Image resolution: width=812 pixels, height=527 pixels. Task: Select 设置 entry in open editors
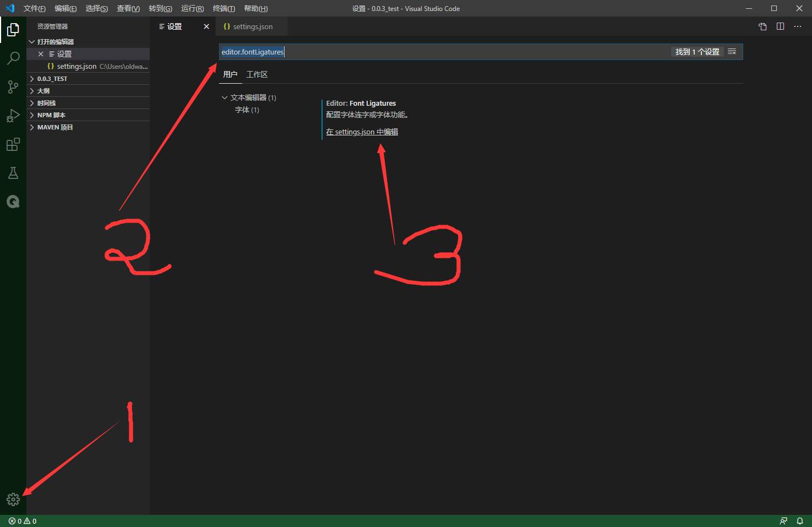(x=88, y=54)
